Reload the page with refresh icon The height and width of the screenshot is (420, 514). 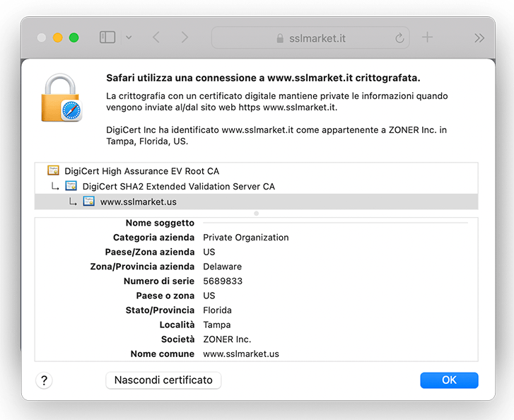399,38
